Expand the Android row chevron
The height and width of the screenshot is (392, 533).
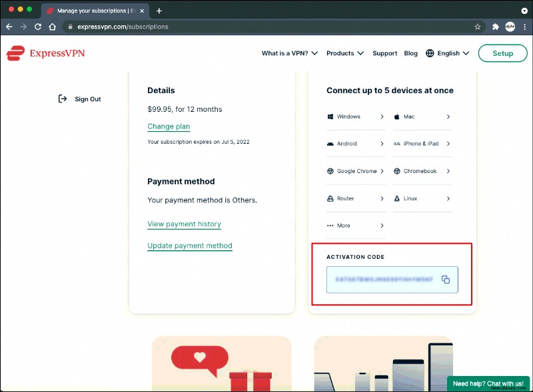point(382,144)
